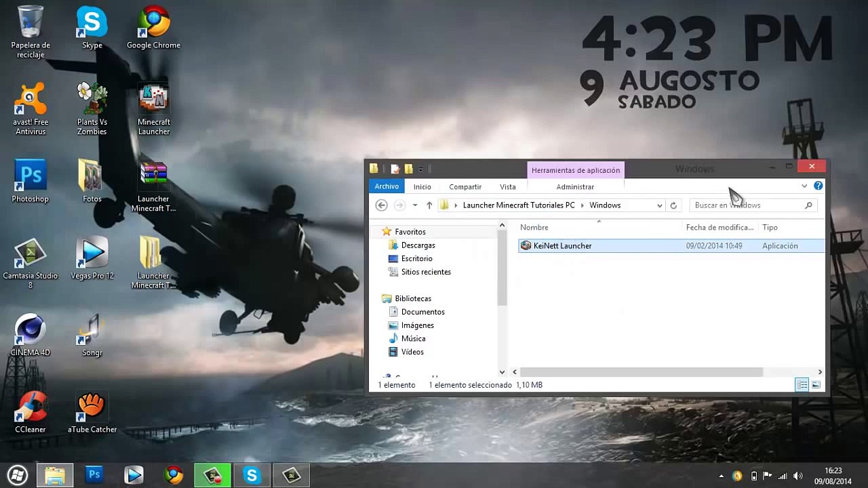Click the Windows Start button
Viewport: 868px width, 488px height.
pos(18,475)
